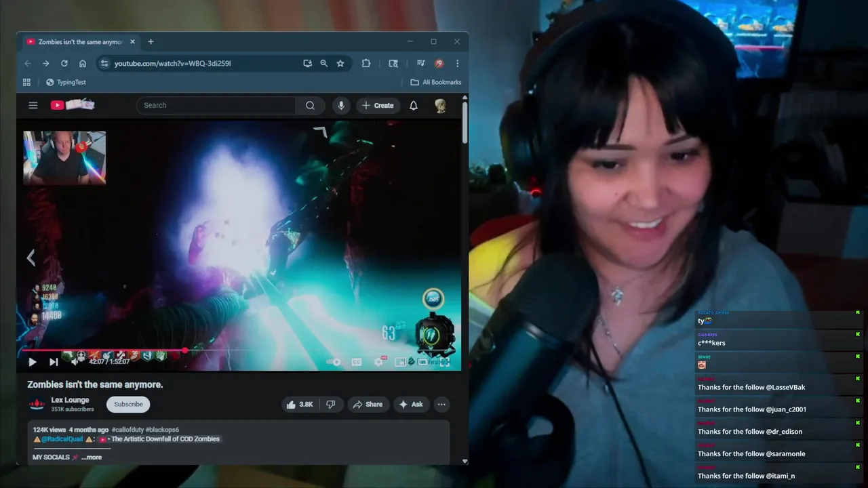Open the YouTube account avatar menu
Viewport: 868px width, 488px height.
click(441, 105)
